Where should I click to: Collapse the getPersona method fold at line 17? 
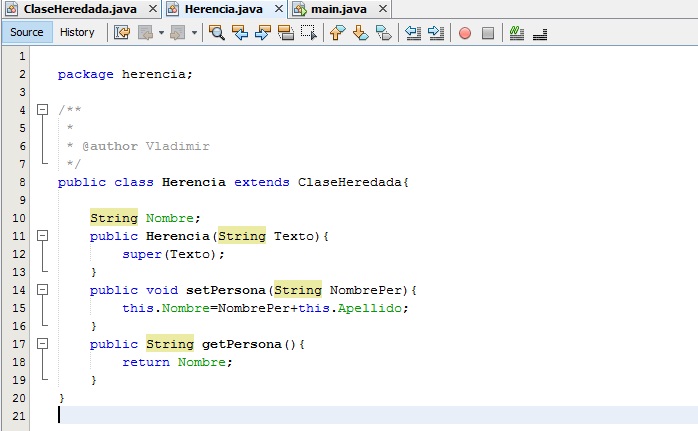click(42, 343)
